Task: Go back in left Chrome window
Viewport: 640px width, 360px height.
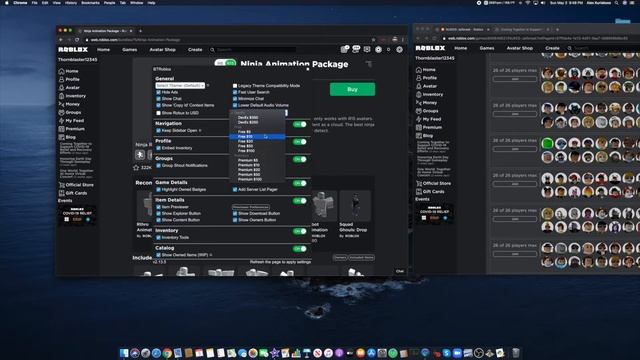Action: [61, 40]
